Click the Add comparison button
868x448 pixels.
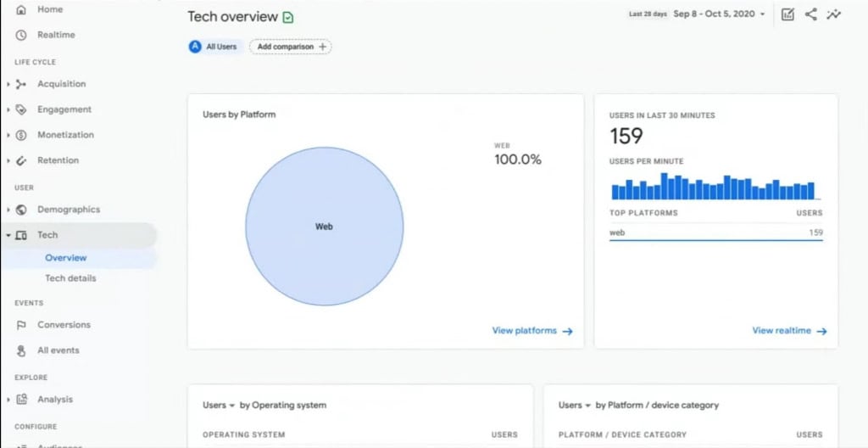(290, 47)
